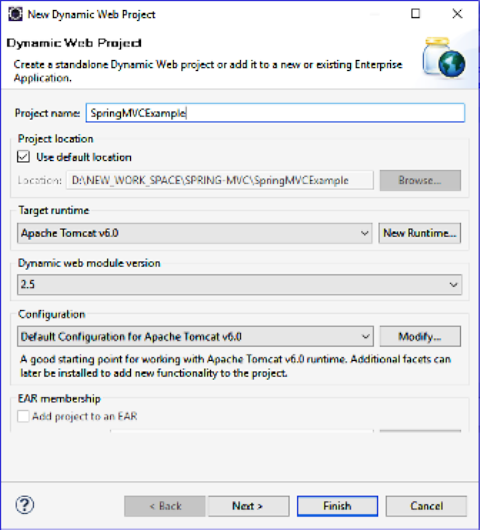Click the 'Create a standalone Dynamic Web project' text
The height and width of the screenshot is (530, 480).
[x=208, y=71]
